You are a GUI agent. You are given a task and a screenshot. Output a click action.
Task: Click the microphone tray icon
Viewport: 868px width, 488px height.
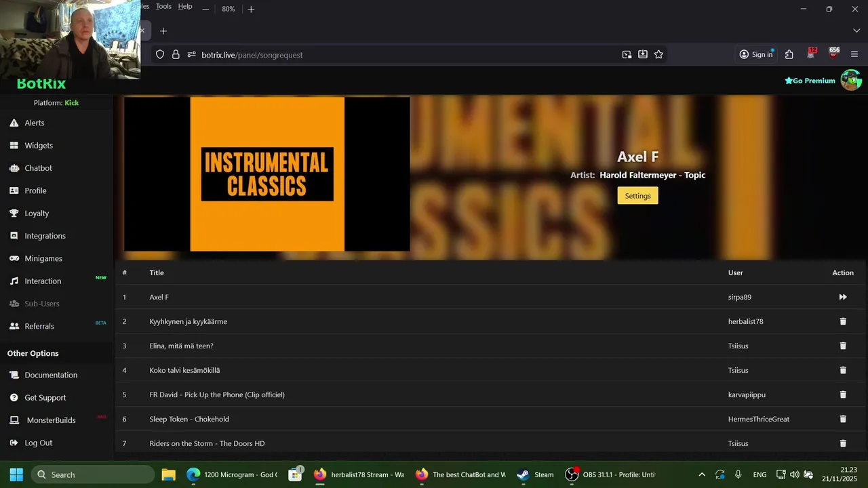738,474
